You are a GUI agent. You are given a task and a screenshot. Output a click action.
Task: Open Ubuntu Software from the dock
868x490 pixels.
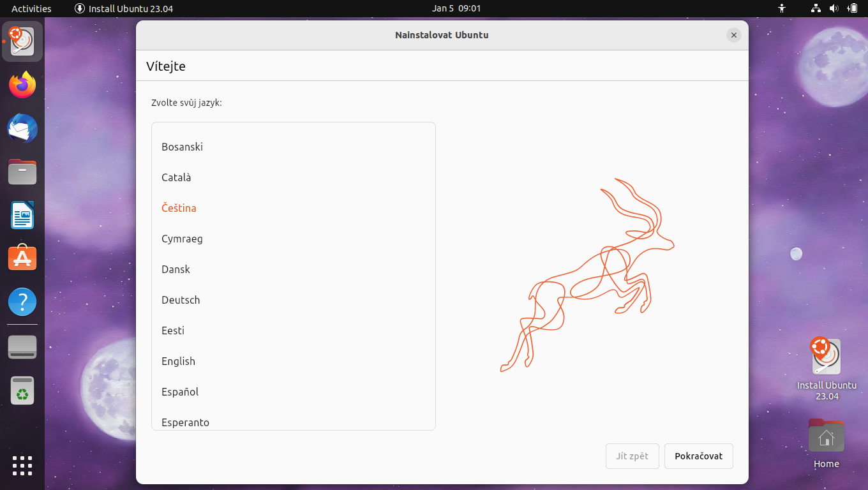tap(22, 258)
